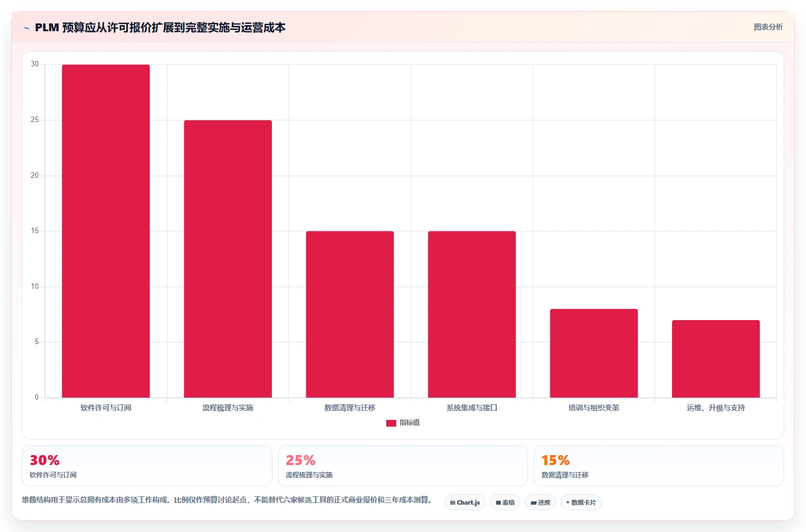This screenshot has height=532, width=806.
Task: Click the x-axis label 软件许可与订阅
Action: click(106, 408)
